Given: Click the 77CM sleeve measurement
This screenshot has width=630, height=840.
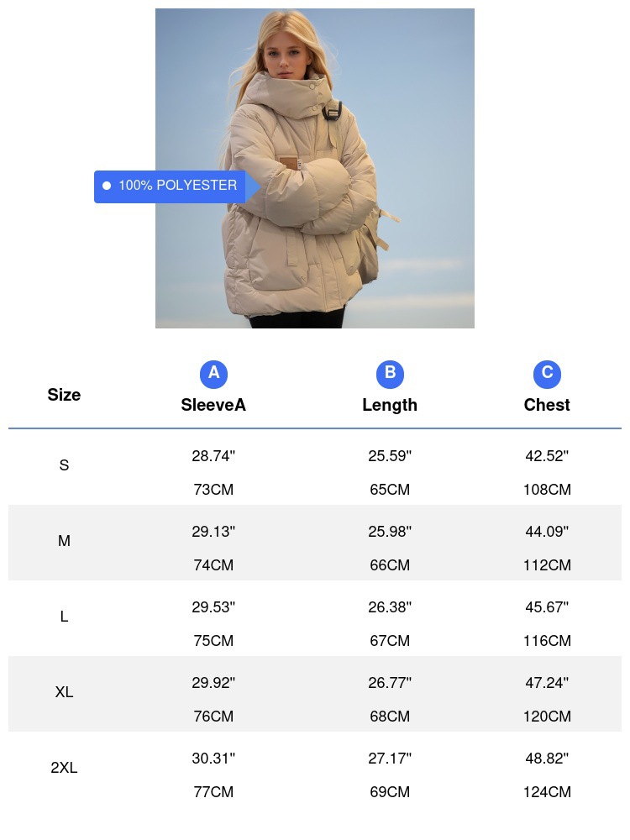Looking at the screenshot, I should pos(213,792).
